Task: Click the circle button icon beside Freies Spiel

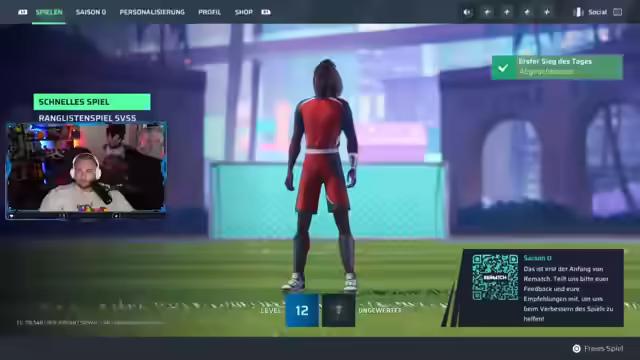Action: [x=576, y=348]
